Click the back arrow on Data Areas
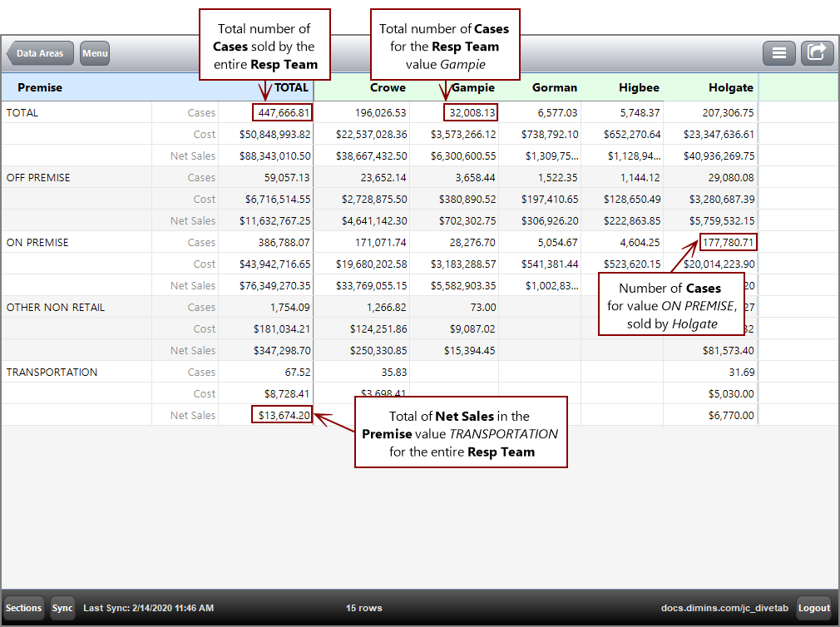The height and width of the screenshot is (627, 840). pos(39,52)
